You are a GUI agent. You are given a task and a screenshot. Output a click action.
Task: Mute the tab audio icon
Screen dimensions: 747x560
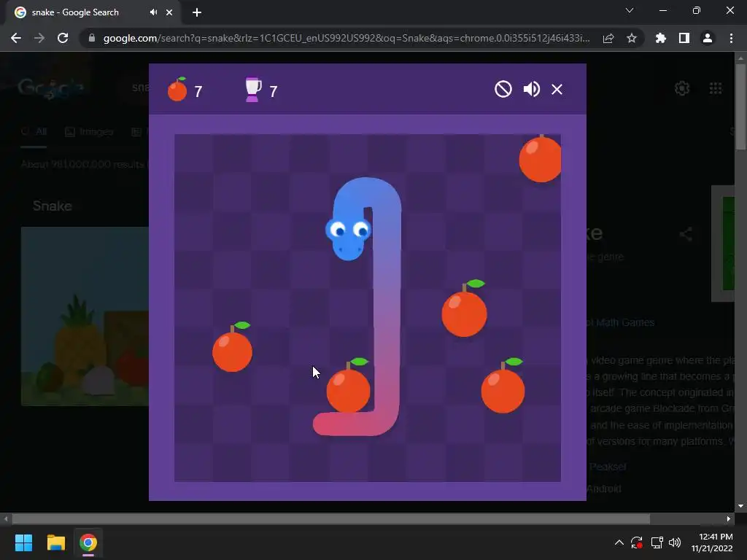click(x=153, y=12)
